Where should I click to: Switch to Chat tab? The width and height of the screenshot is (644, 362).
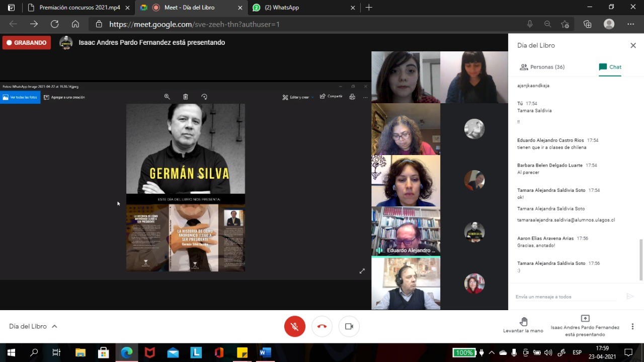[610, 67]
